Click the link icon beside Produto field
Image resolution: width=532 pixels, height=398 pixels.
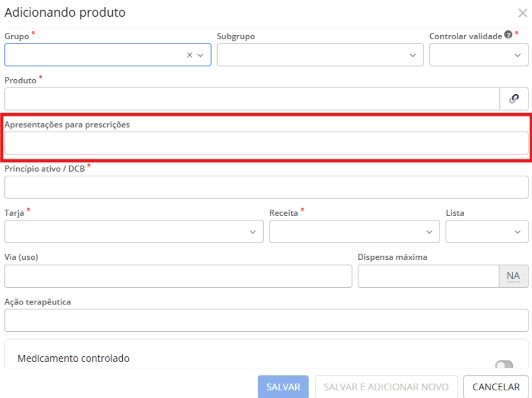point(514,99)
